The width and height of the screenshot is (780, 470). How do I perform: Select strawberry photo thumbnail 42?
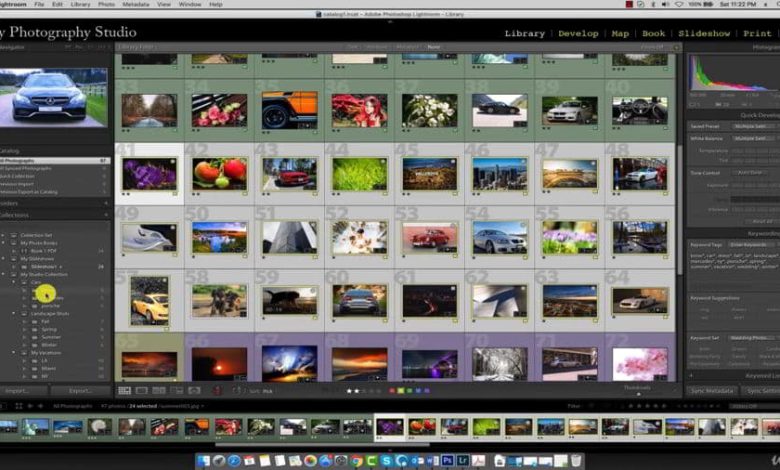tap(219, 174)
